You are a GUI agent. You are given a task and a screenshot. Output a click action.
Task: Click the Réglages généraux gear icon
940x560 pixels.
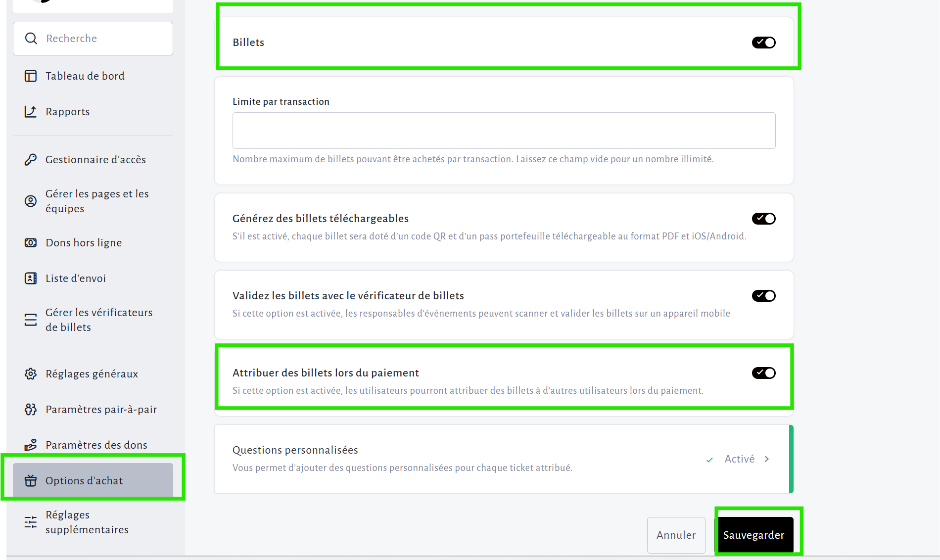31,374
